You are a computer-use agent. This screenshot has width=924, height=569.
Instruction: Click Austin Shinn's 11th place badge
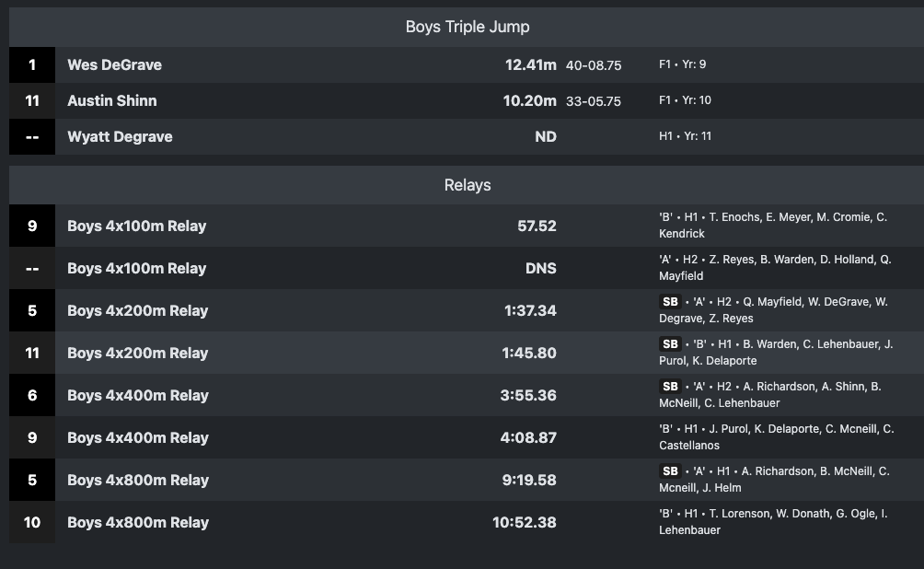pos(32,101)
